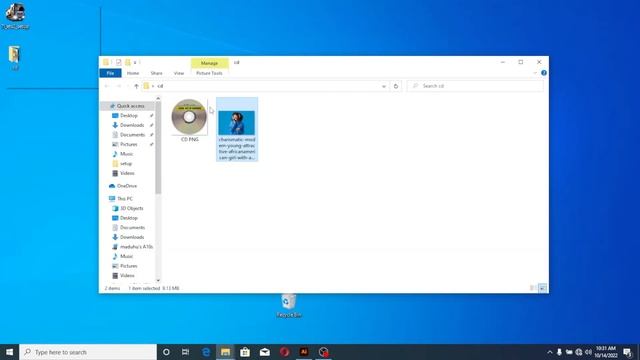Click File Explorer taskbar icon
Viewport: 640px width, 360px height.
click(x=225, y=352)
